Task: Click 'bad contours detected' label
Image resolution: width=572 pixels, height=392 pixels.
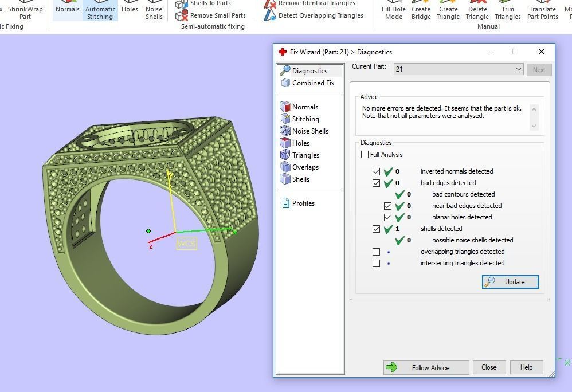Action: 463,194
